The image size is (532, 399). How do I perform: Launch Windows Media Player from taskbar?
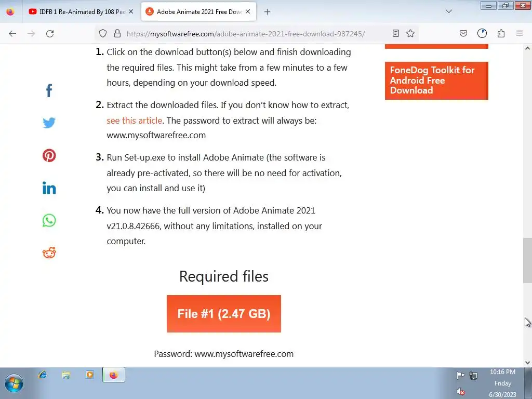tap(89, 375)
